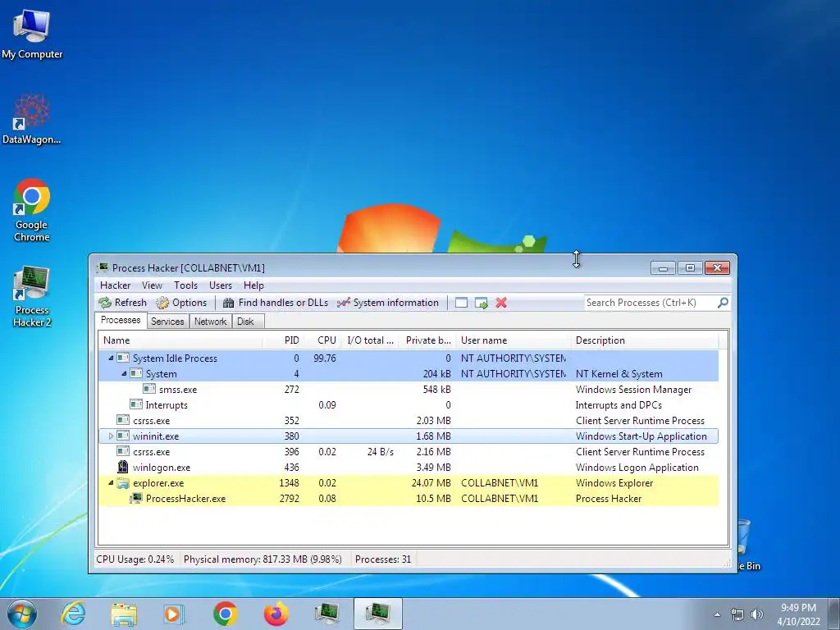Focus the Search Processes field
840x630 pixels.
[651, 303]
